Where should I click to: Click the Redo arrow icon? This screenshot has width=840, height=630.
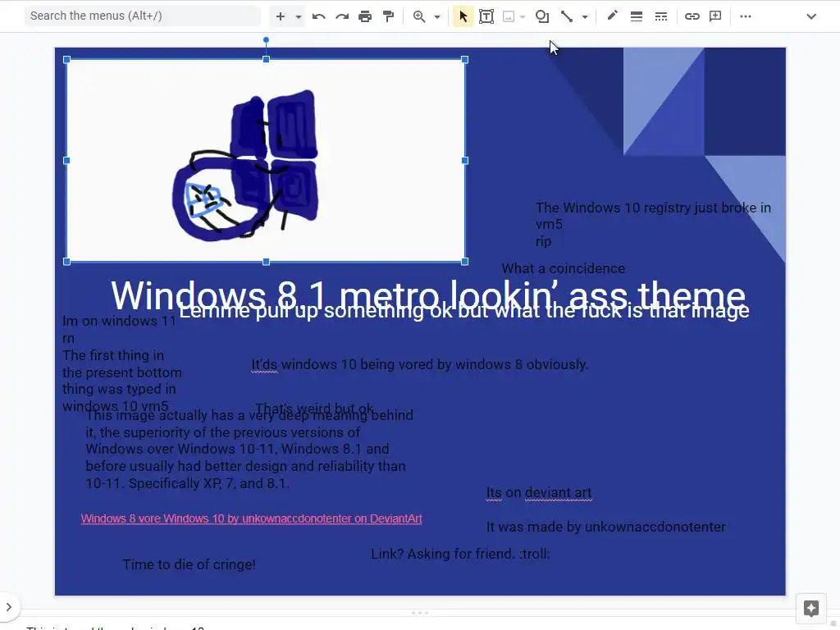(342, 16)
